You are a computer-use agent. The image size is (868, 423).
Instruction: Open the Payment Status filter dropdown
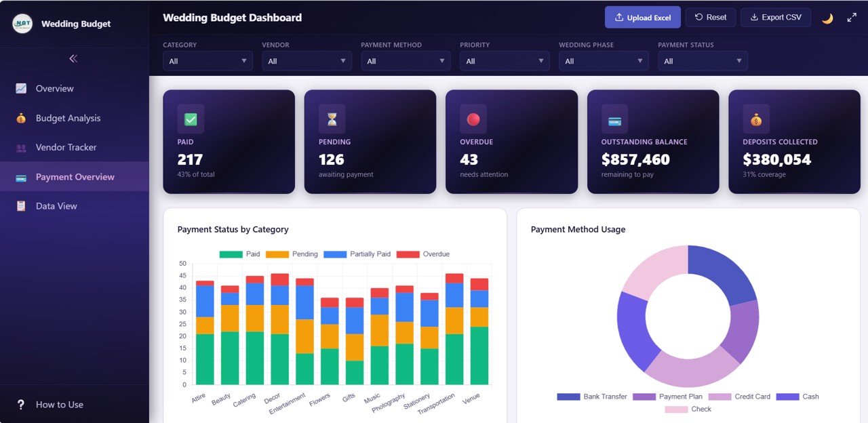point(703,61)
